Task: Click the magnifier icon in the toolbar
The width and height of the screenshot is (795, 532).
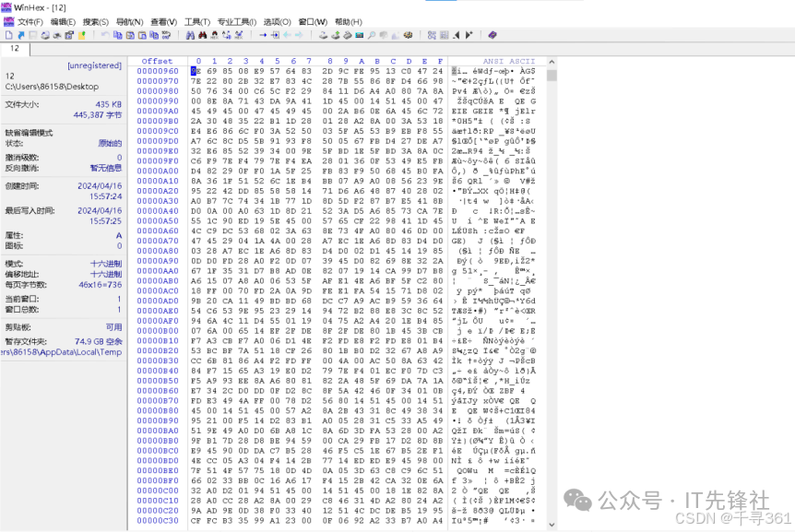Action: click(371, 35)
